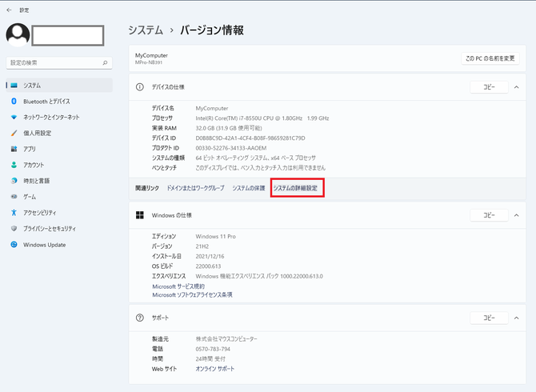The width and height of the screenshot is (536, 392).
Task: Open Bluetooth とデバイス settings
Action: 46,102
